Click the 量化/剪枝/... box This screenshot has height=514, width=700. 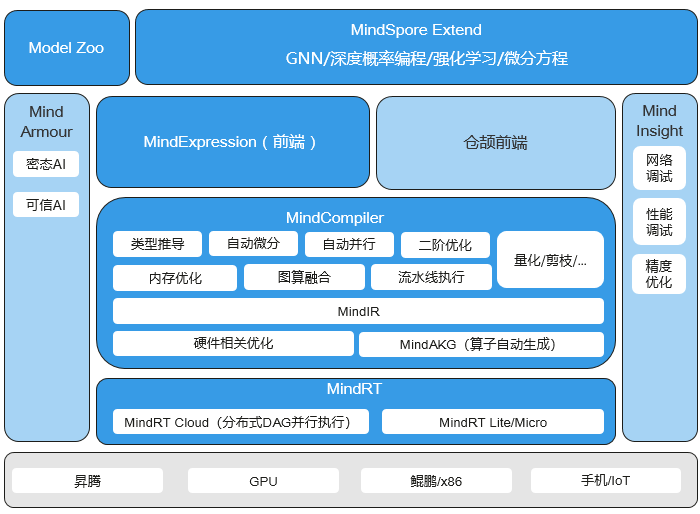[550, 259]
